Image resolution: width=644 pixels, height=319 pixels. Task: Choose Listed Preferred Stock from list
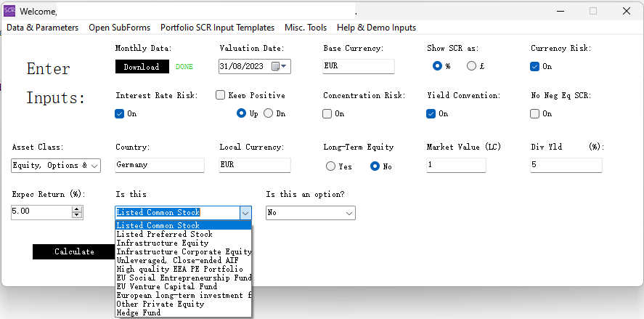tap(165, 234)
